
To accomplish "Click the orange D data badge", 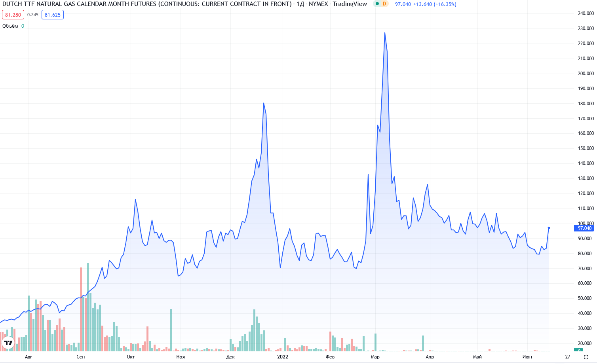I will (384, 4).
